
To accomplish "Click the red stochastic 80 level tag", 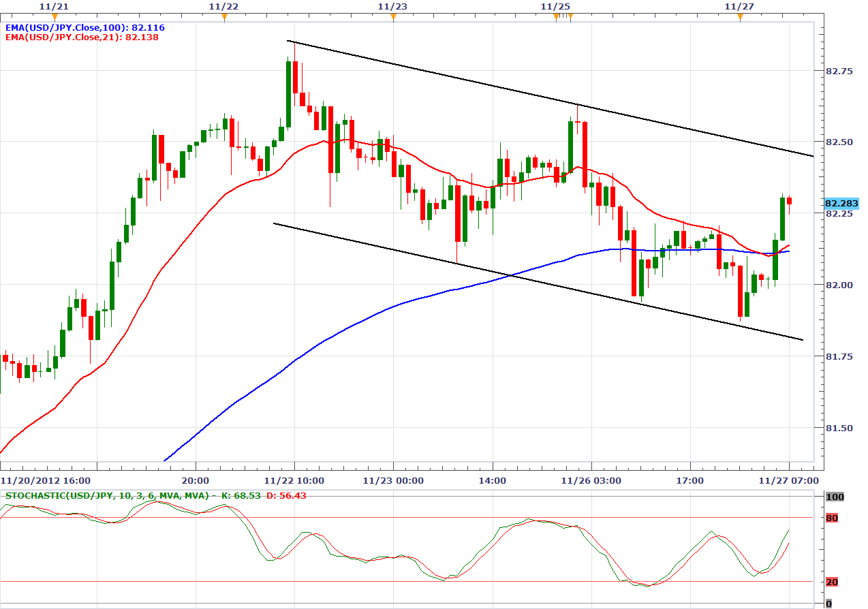I will pos(832,518).
